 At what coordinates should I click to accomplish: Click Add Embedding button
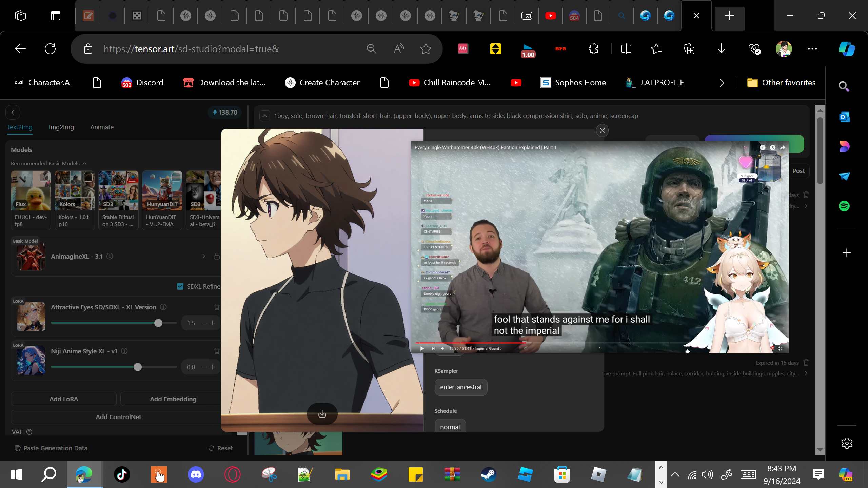pyautogui.click(x=173, y=399)
